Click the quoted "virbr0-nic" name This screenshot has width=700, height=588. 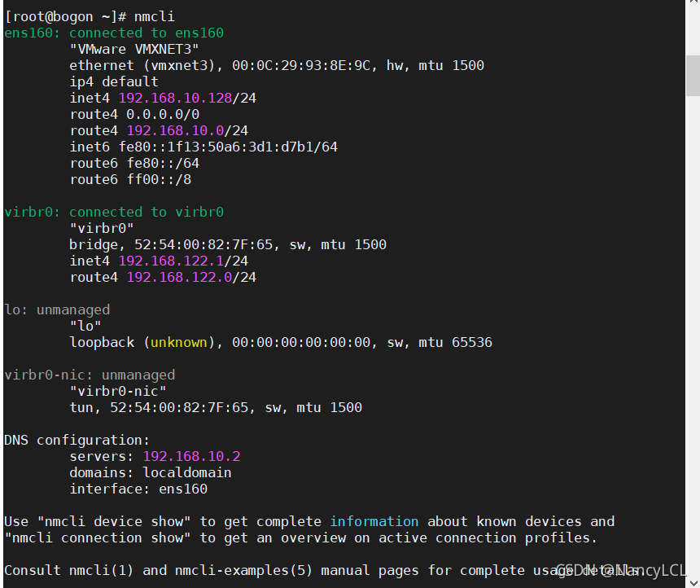tap(118, 392)
